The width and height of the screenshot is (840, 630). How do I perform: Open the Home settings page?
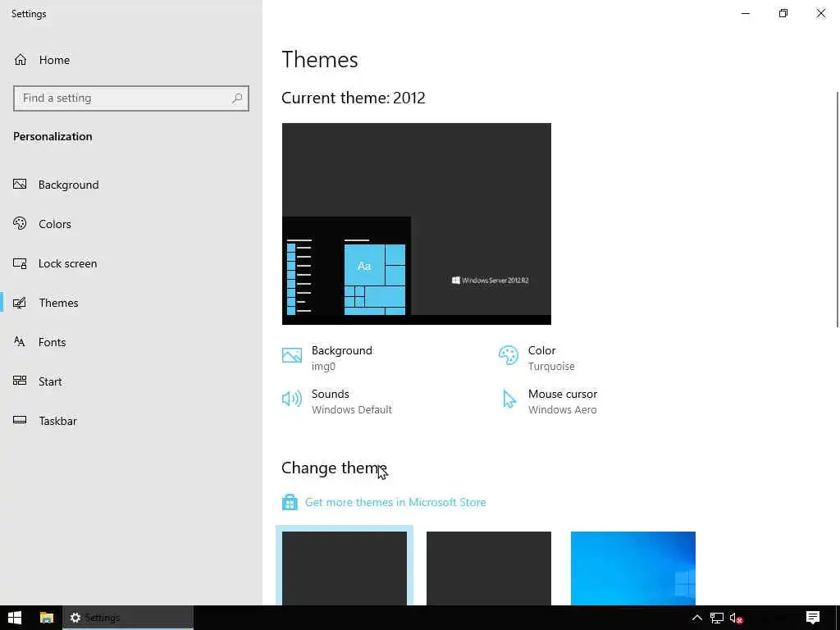[x=131, y=59]
